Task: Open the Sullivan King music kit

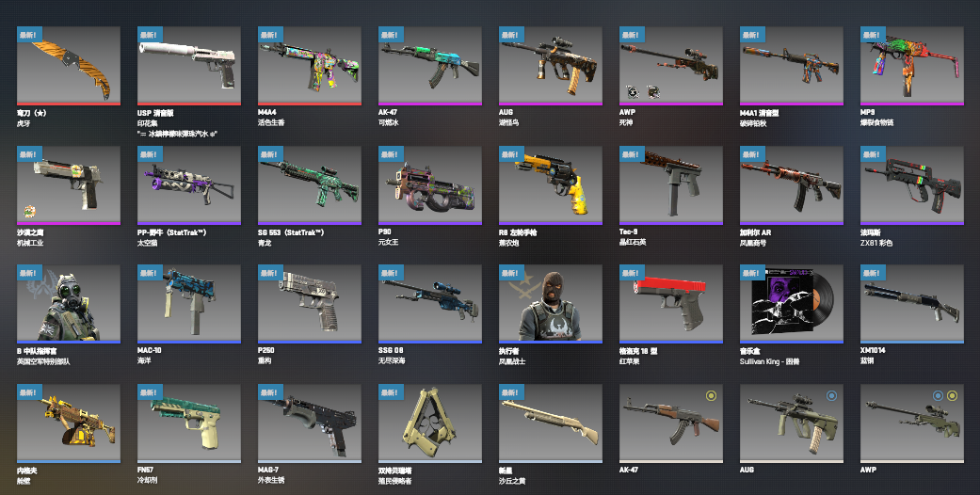Action: click(792, 304)
